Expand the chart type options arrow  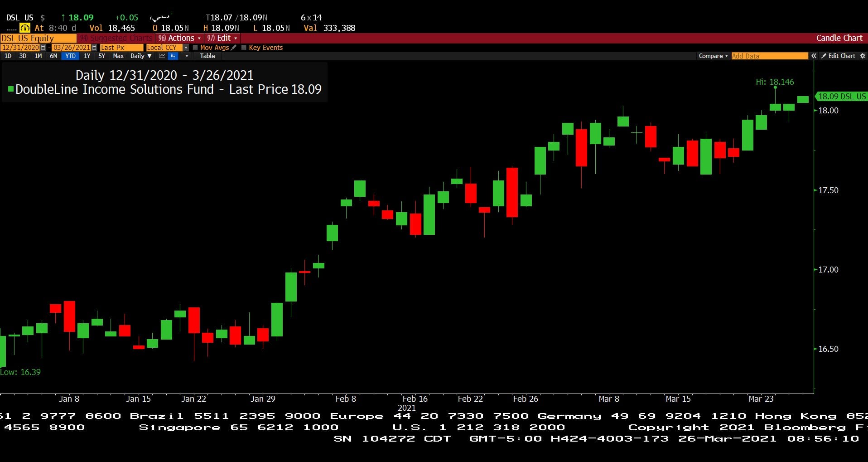pos(187,56)
